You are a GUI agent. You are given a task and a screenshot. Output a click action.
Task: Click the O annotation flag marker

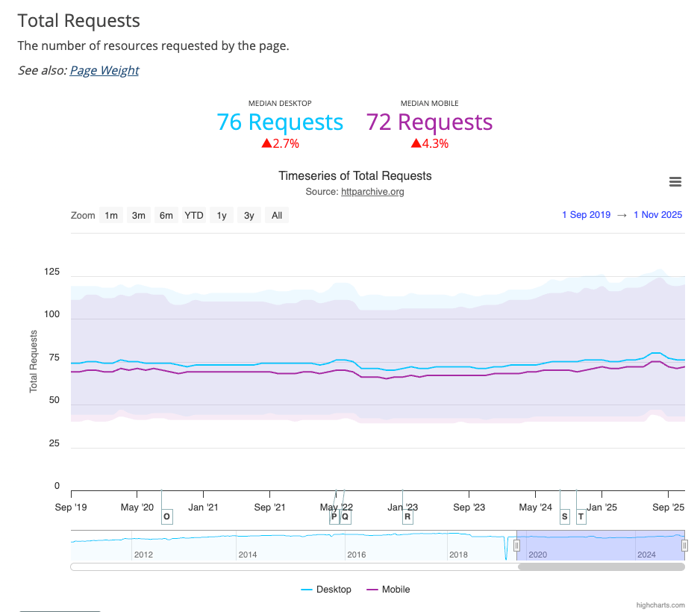(x=166, y=516)
